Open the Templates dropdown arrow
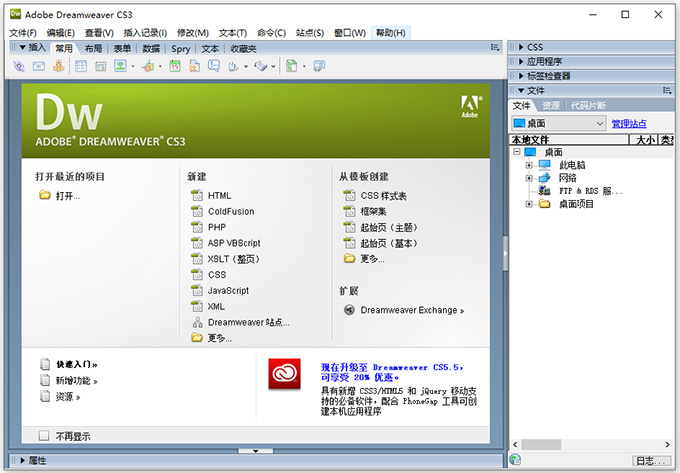 pyautogui.click(x=304, y=67)
